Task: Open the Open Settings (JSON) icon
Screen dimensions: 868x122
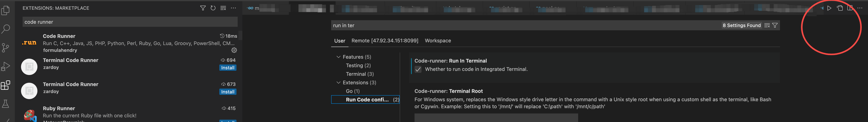Action: click(840, 8)
